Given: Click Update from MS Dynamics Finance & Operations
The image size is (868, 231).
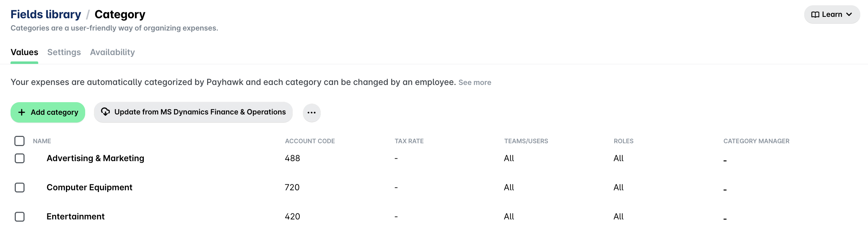Looking at the screenshot, I should coord(193,112).
